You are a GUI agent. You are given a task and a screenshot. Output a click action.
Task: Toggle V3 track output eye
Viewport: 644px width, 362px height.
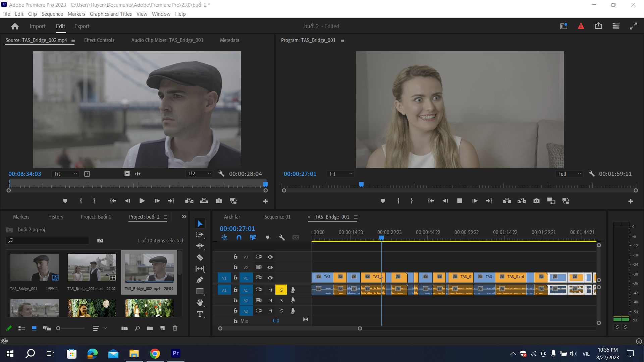[x=270, y=257]
